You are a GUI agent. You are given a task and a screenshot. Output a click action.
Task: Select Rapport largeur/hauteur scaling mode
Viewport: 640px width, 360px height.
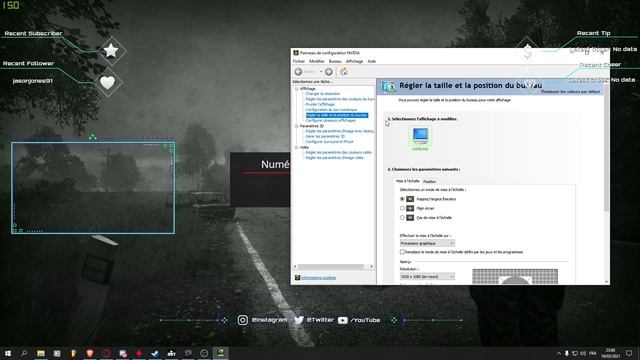(402, 199)
